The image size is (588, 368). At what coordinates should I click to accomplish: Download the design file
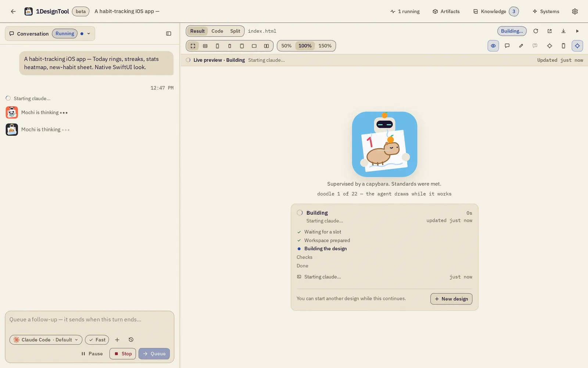[x=563, y=31]
